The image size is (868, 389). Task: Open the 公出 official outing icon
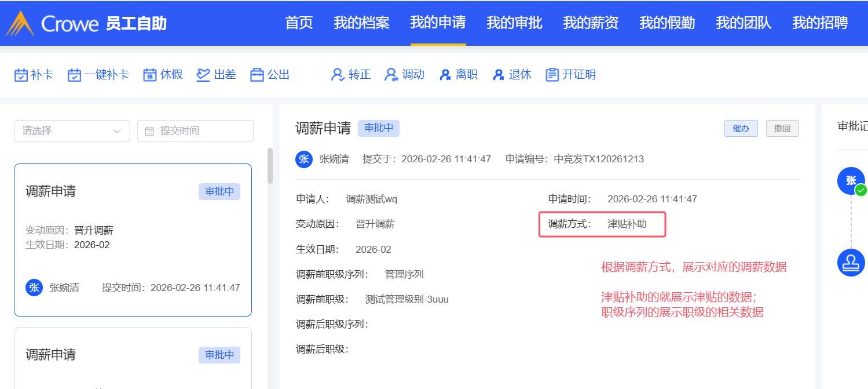click(x=257, y=75)
